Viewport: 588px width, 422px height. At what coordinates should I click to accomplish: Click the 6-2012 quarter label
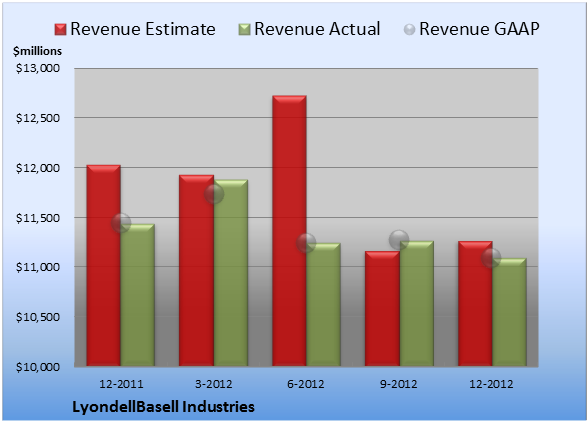306,384
